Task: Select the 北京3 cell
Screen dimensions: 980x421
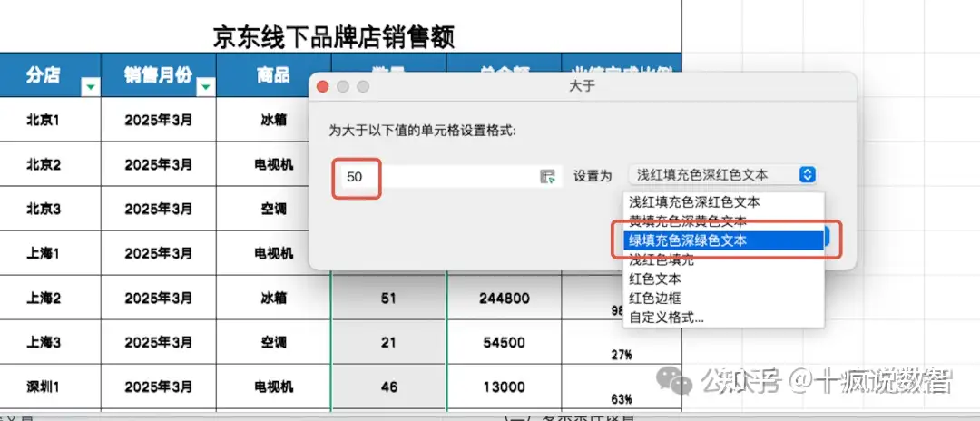Action: click(x=43, y=210)
